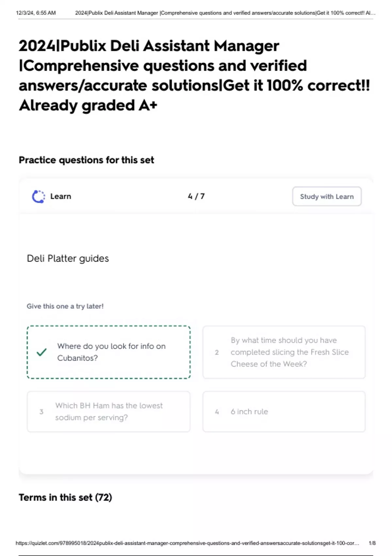Viewport: 392px width, 556px height.
Task: Pick the BH Ham lowest sodium answer
Action: coord(109,412)
